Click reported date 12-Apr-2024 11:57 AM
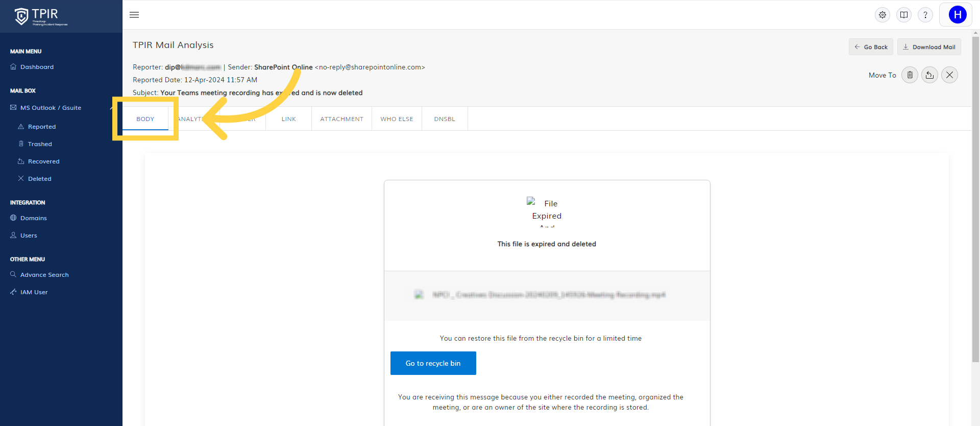The image size is (980, 426). pos(220,80)
